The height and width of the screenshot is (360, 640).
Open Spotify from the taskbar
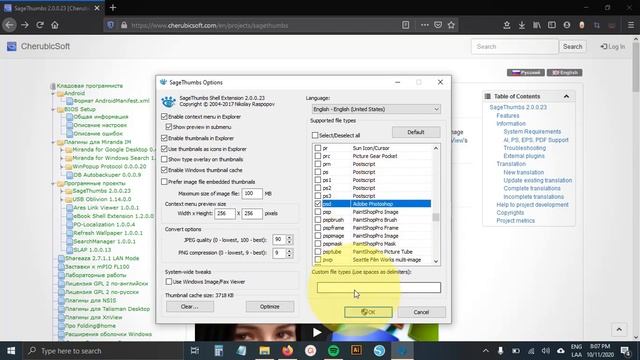click(333, 351)
